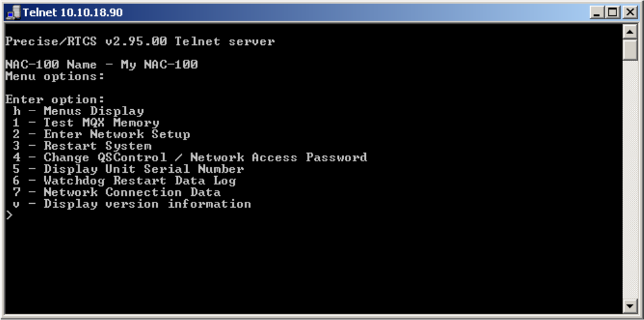Screen dimensions: 644x320
Task: Click the scrollbar up arrow
Action: 631,31
